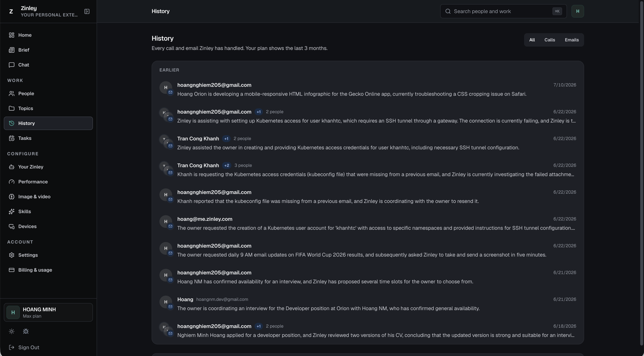
Task: Open the Tasks page
Action: pos(48,138)
